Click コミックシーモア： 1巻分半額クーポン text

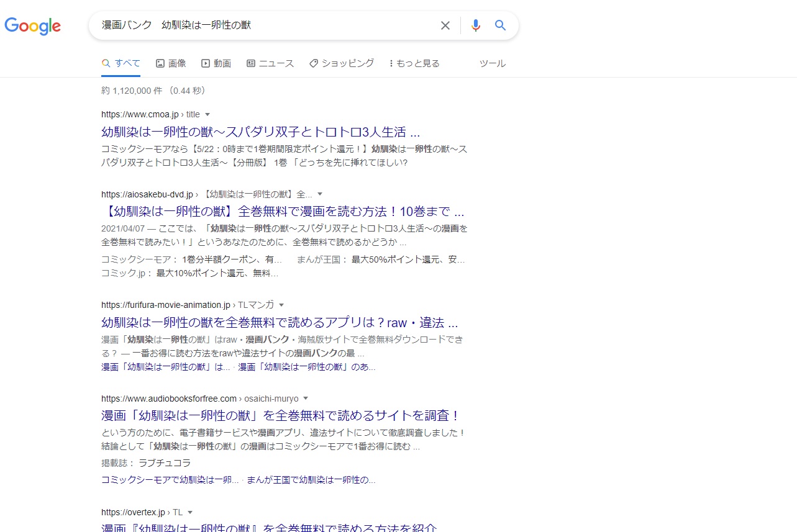point(191,259)
